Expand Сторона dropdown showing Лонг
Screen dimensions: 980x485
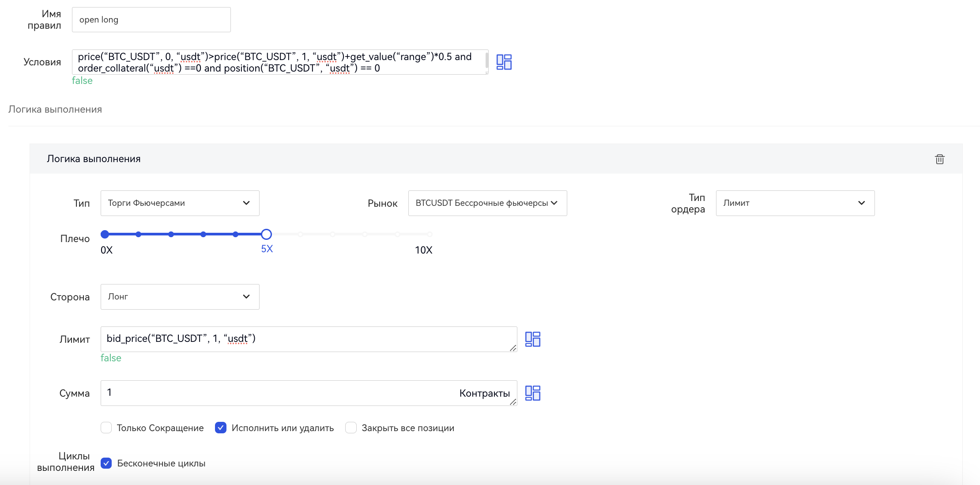pyautogui.click(x=180, y=297)
